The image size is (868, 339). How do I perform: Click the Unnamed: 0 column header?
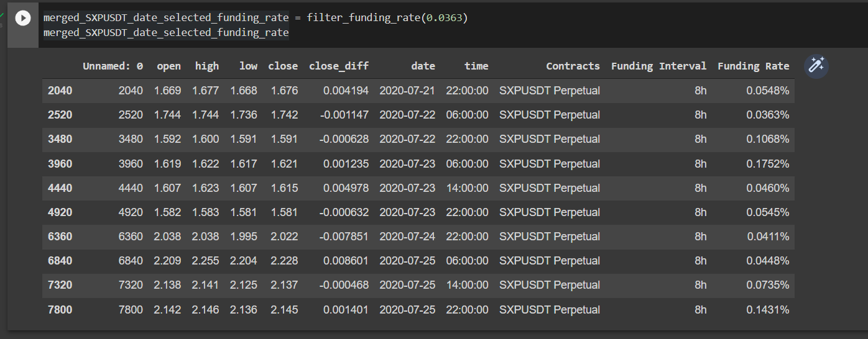[x=113, y=66]
